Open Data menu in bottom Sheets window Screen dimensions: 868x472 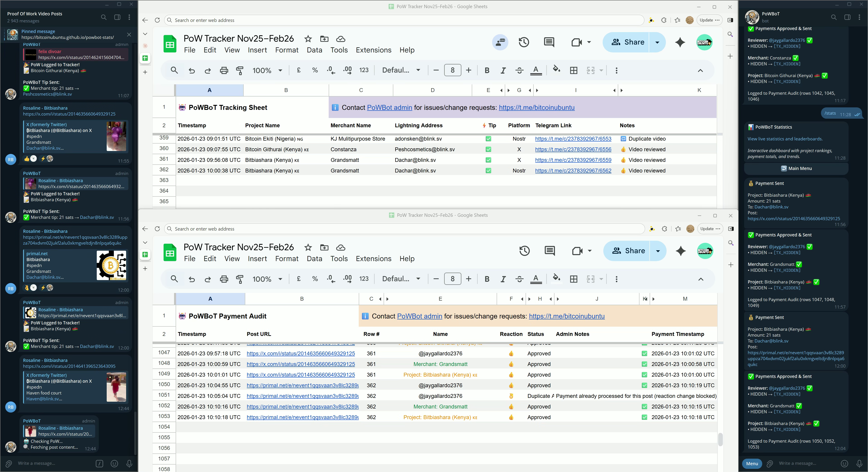tap(314, 259)
